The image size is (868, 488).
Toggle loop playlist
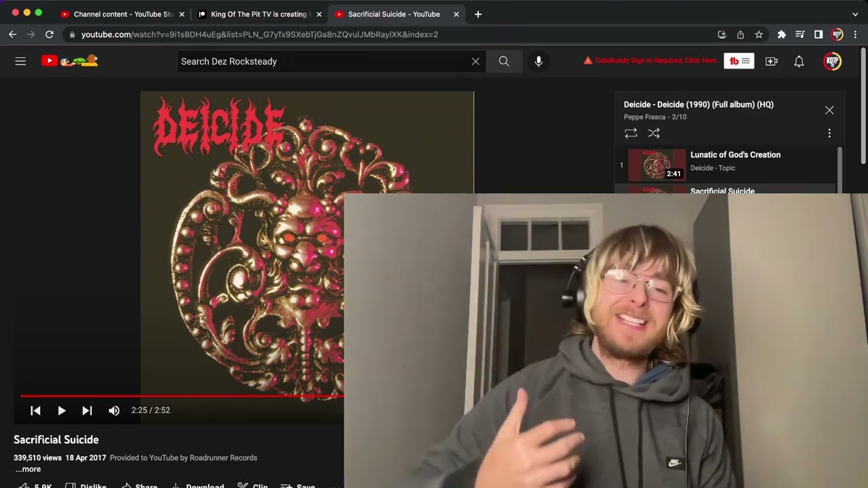click(631, 133)
